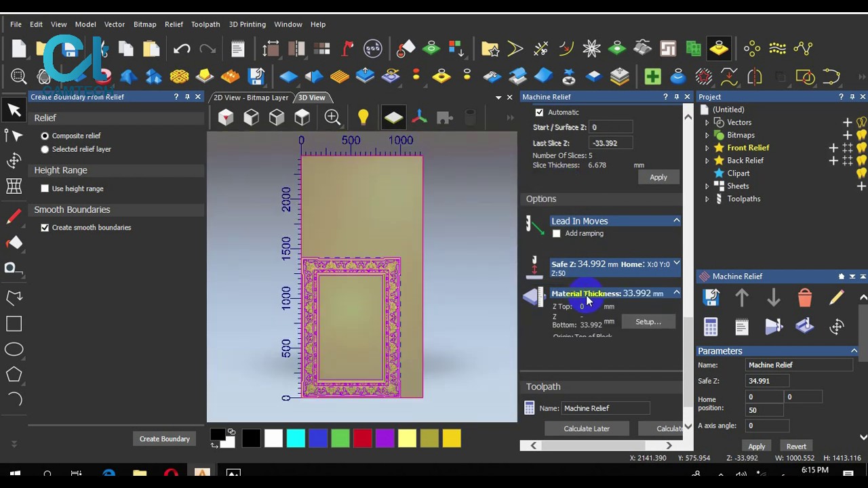Click the blue vase turned-shape icon
This screenshot has width=868, height=488.
pyautogui.click(x=677, y=76)
